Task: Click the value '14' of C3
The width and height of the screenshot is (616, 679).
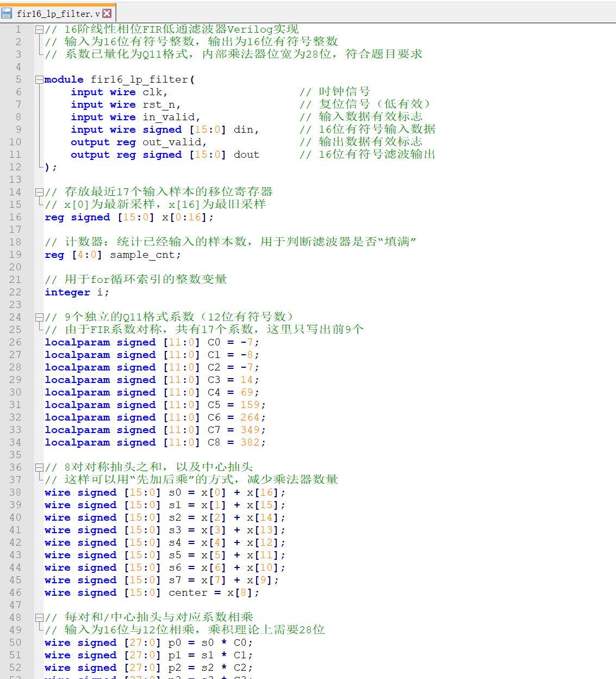Action: (247, 380)
